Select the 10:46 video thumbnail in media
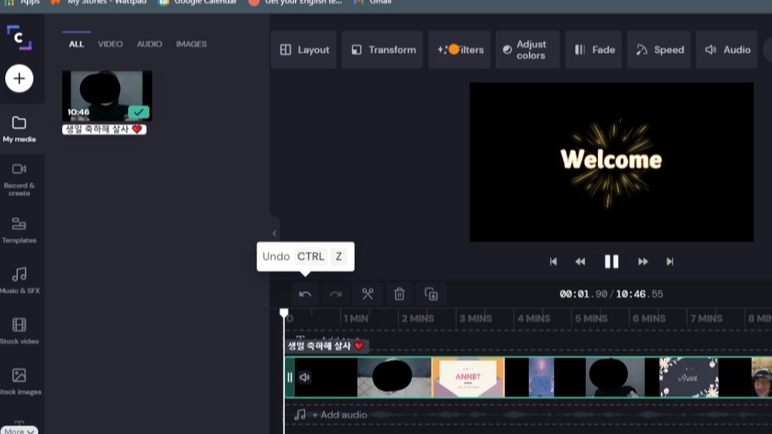Viewport: 772px width, 434px height. click(x=107, y=96)
